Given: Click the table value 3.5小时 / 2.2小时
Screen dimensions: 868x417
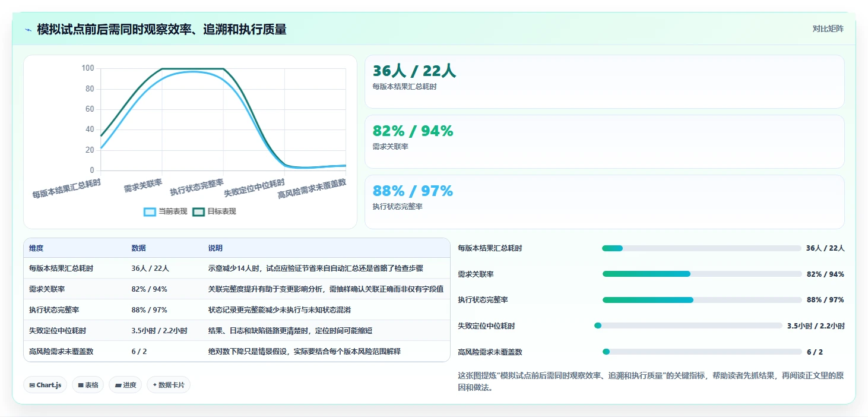Looking at the screenshot, I should [159, 331].
